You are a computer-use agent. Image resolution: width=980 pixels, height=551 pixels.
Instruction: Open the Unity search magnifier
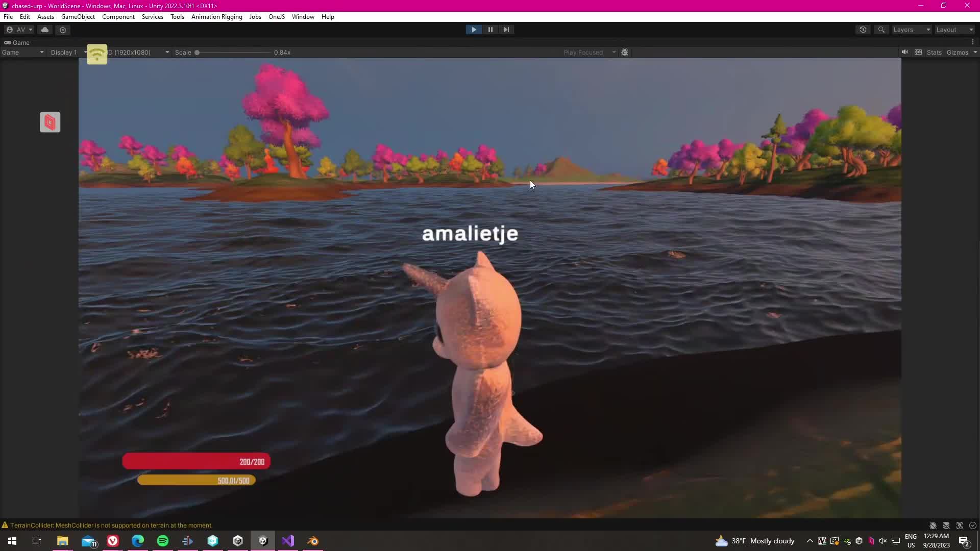point(881,30)
